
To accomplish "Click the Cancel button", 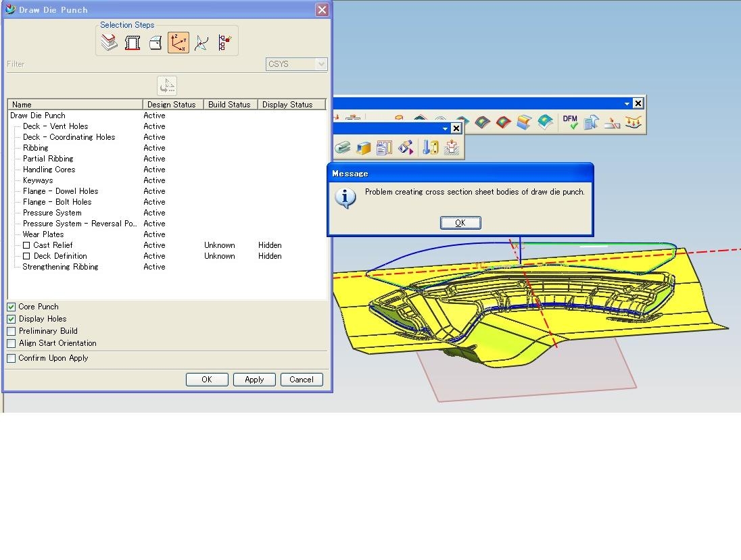I will 302,380.
